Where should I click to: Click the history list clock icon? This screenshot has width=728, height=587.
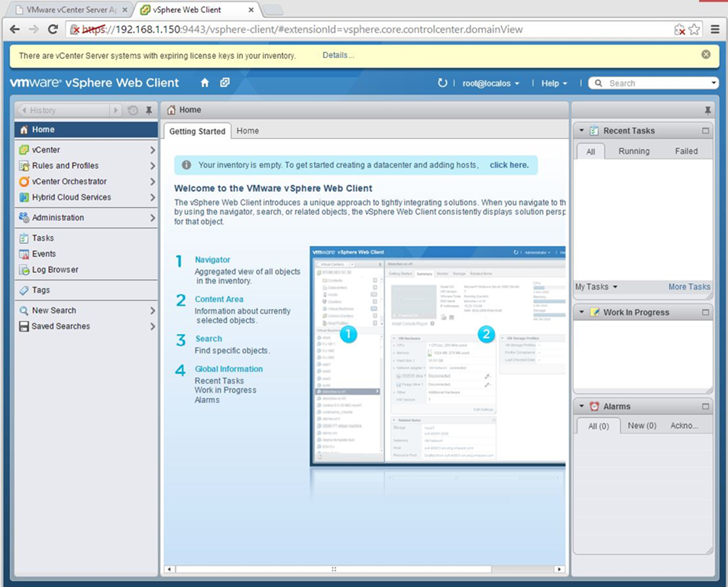click(133, 111)
